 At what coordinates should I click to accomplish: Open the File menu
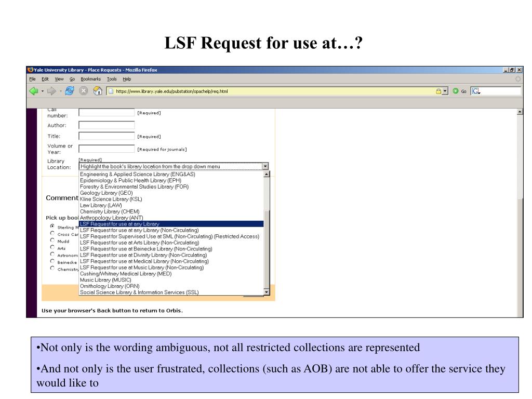[x=32, y=79]
